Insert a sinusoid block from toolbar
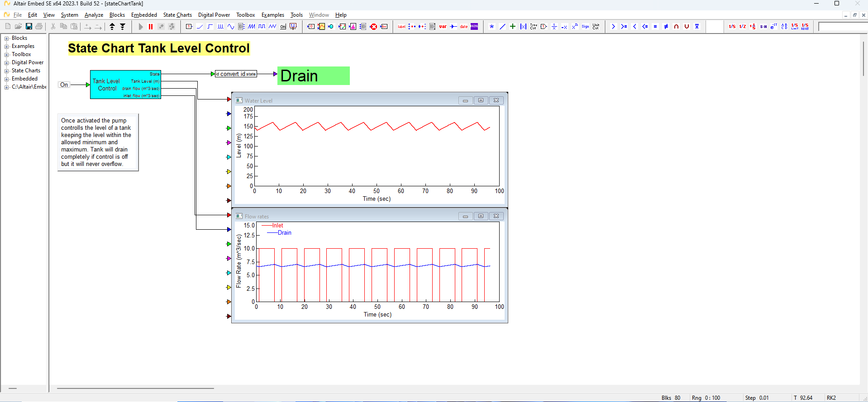Viewport: 868px width, 402px height. pyautogui.click(x=231, y=27)
